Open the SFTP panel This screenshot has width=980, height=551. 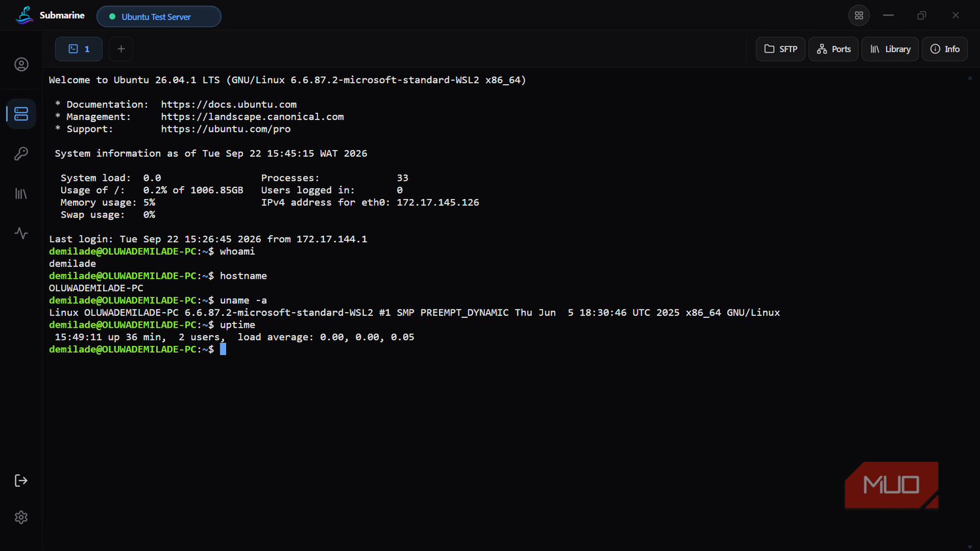(x=781, y=49)
